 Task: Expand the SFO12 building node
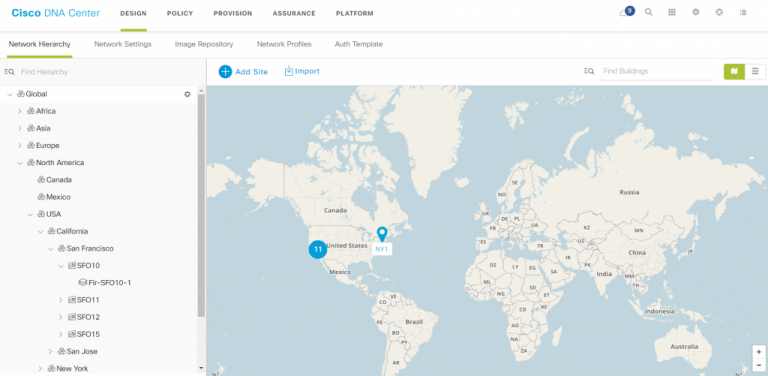(61, 317)
